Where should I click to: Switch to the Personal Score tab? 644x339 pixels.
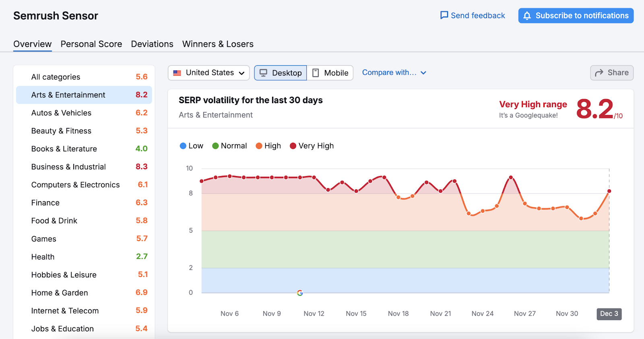pos(91,44)
